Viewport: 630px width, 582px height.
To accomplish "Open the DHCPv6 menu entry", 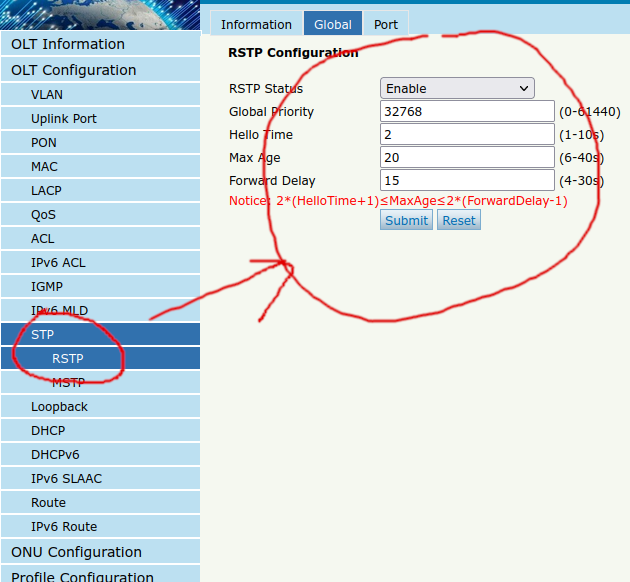I will (x=55, y=455).
